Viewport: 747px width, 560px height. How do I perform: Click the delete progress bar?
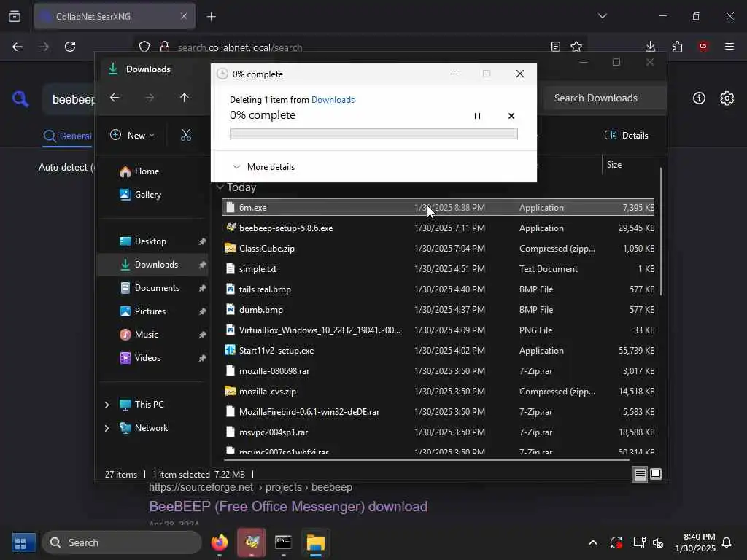click(373, 134)
